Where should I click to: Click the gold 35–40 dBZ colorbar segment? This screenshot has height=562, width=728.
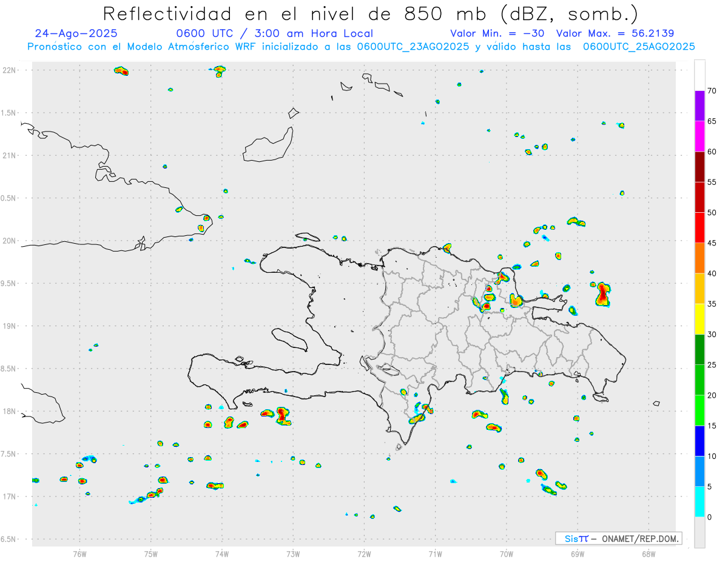699,289
